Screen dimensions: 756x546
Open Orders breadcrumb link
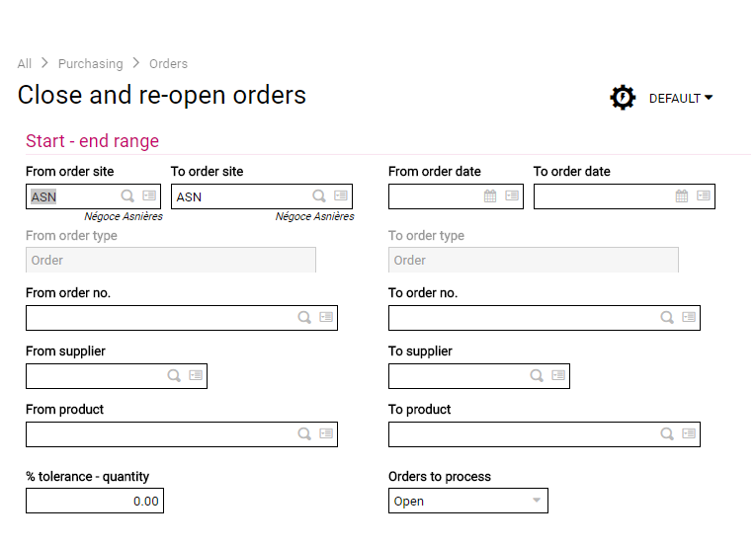[168, 63]
